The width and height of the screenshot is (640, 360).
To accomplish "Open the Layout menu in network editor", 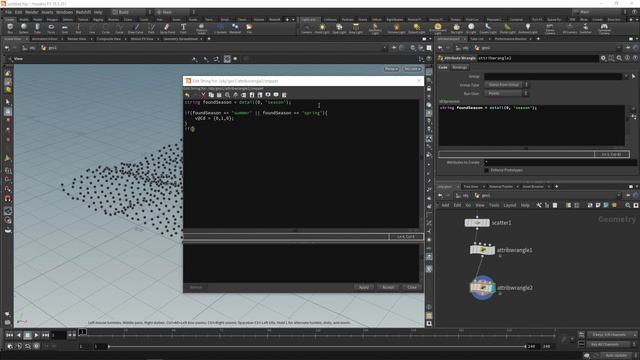I will tap(509, 205).
